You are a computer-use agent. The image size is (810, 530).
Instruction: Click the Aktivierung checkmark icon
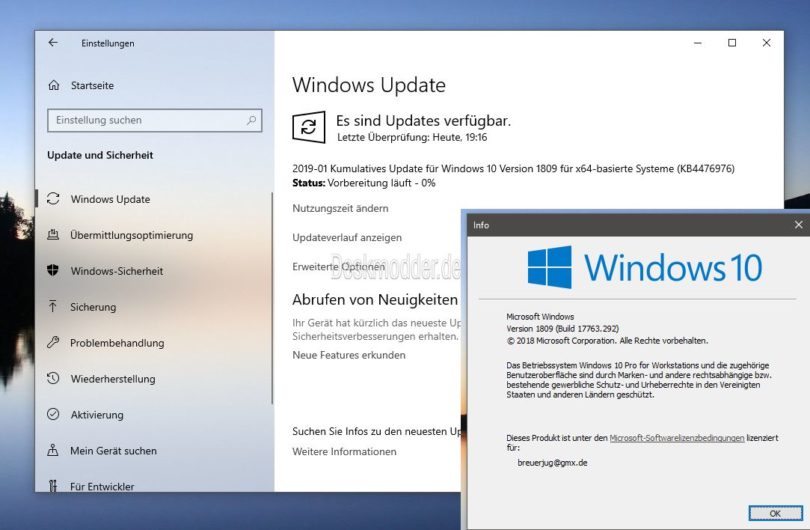point(53,415)
